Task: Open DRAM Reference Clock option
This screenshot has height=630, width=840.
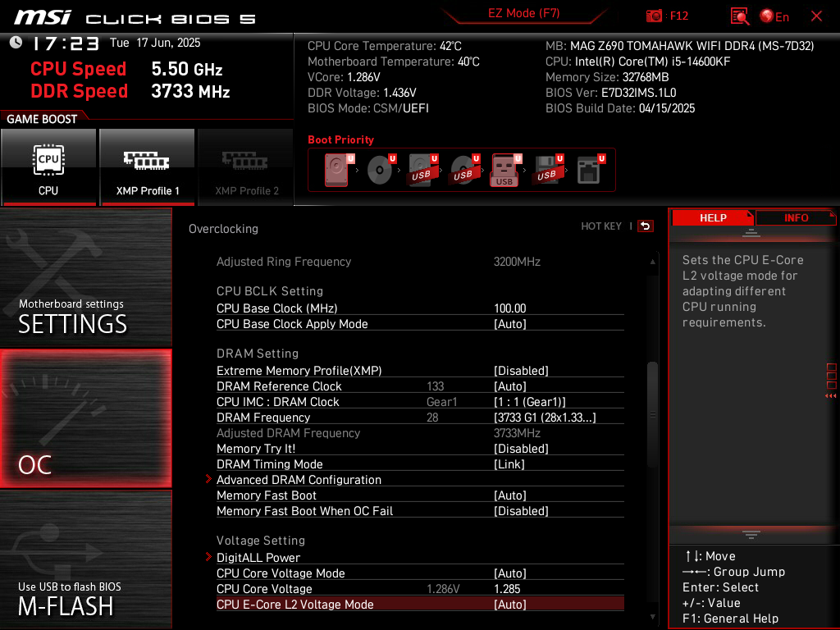Action: (x=420, y=386)
